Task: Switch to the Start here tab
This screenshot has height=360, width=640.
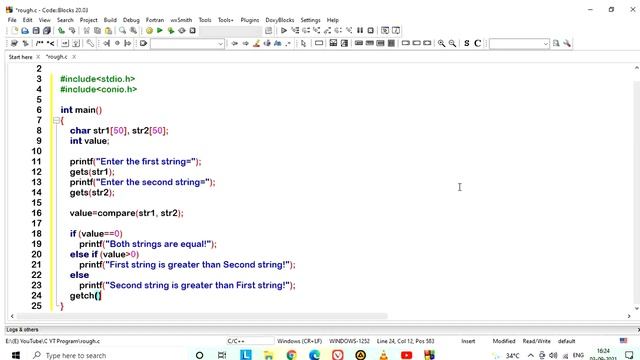Action: click(20, 57)
